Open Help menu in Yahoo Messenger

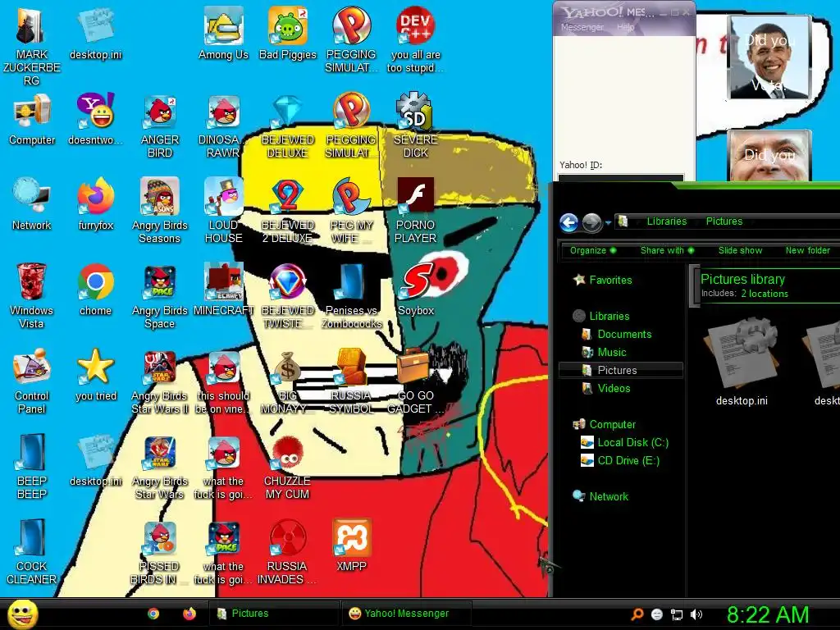pyautogui.click(x=625, y=27)
